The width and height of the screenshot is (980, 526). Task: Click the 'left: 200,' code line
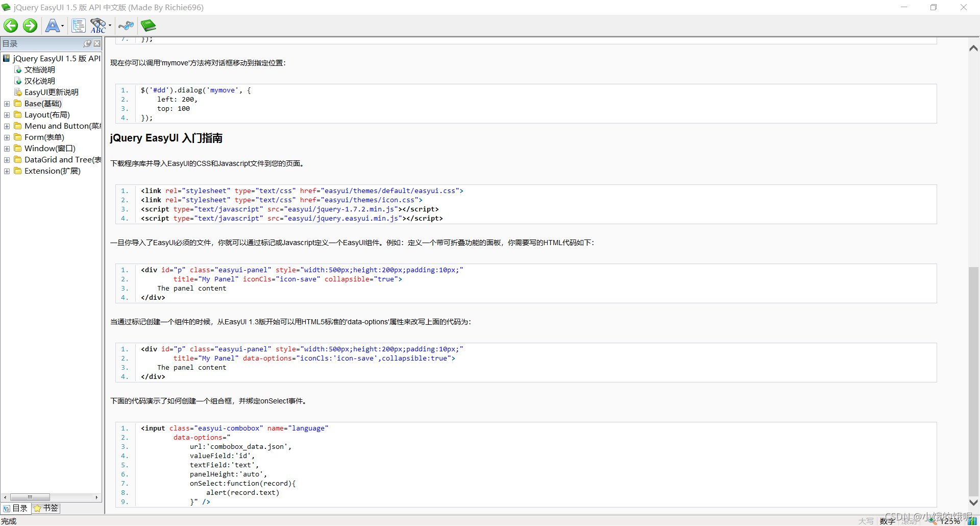pos(177,100)
